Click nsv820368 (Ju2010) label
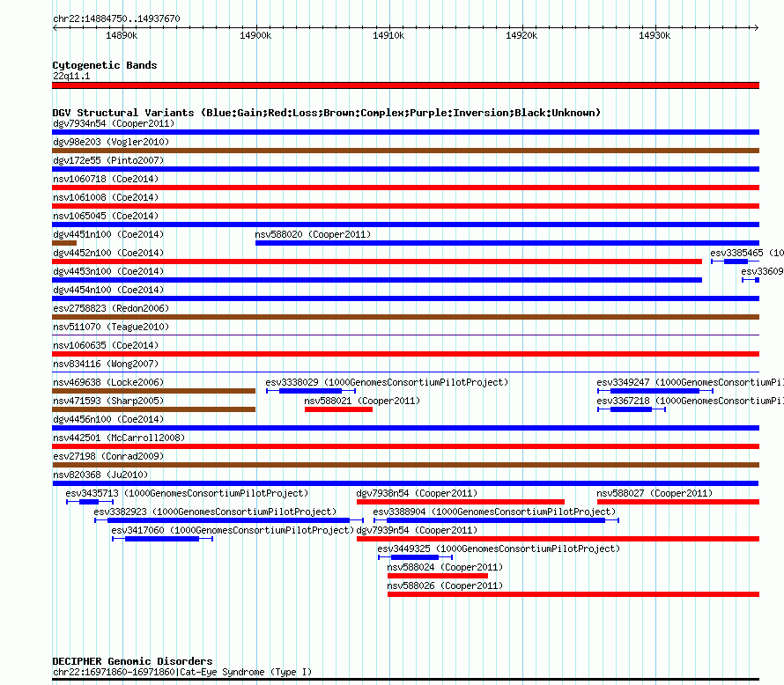 coord(100,475)
